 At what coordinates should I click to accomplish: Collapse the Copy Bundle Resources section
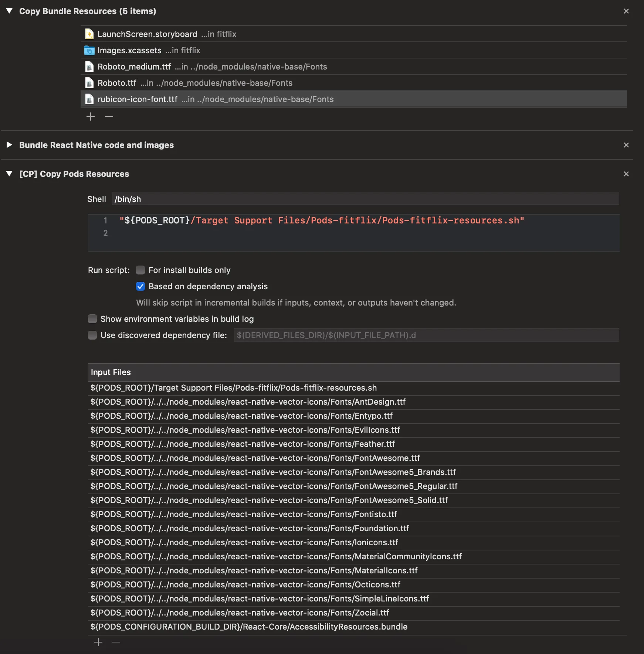(x=10, y=11)
